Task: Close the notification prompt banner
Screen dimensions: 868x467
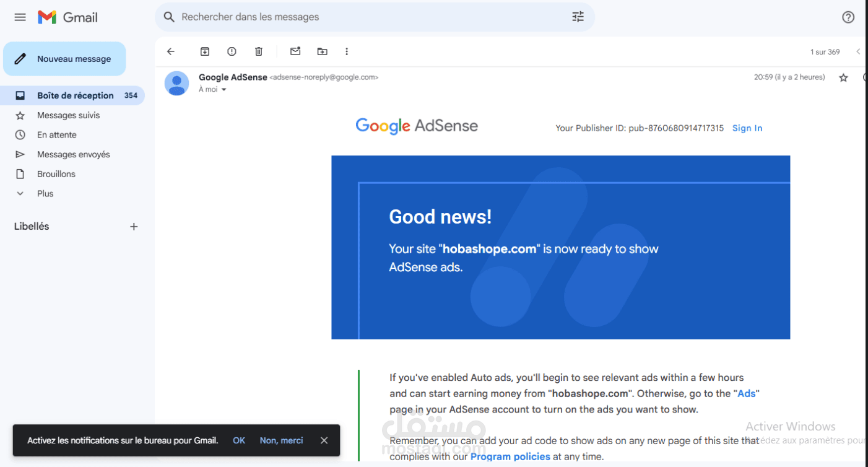Action: (x=324, y=440)
